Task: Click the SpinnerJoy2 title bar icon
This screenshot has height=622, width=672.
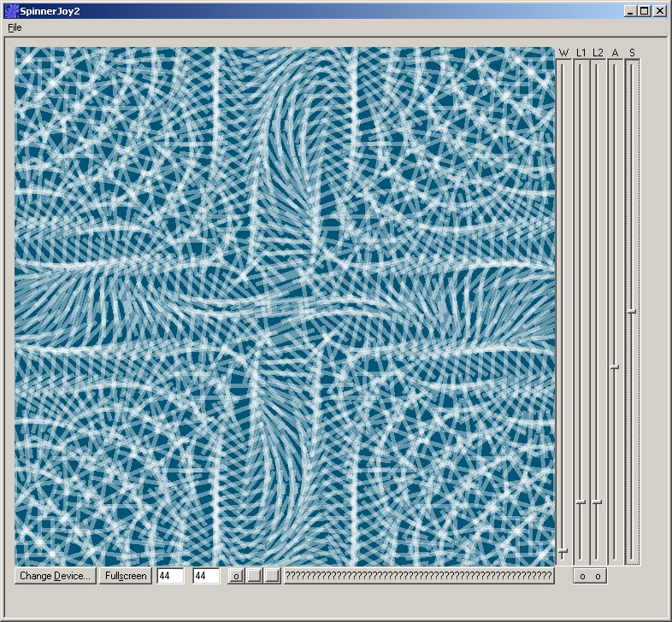Action: point(10,11)
